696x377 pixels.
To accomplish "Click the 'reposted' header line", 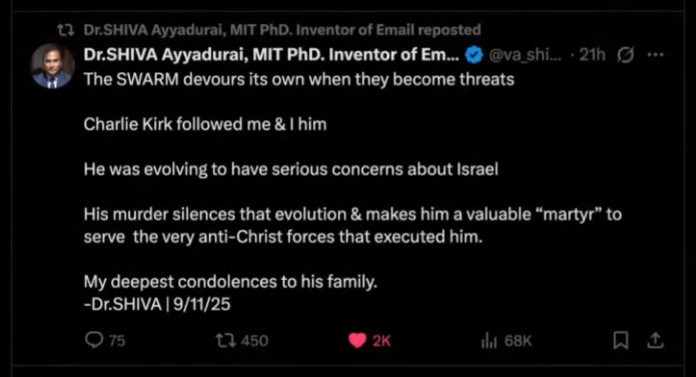I will [x=282, y=30].
